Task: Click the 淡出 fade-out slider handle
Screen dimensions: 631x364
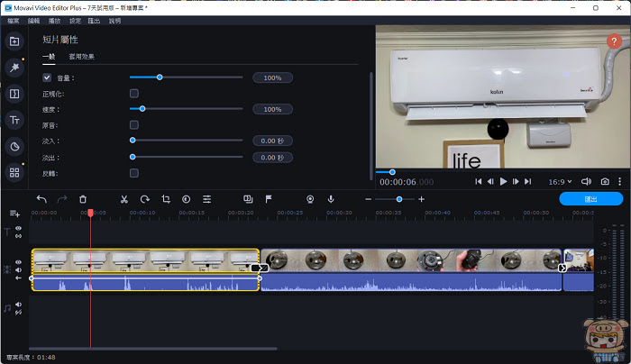Action: tap(133, 157)
